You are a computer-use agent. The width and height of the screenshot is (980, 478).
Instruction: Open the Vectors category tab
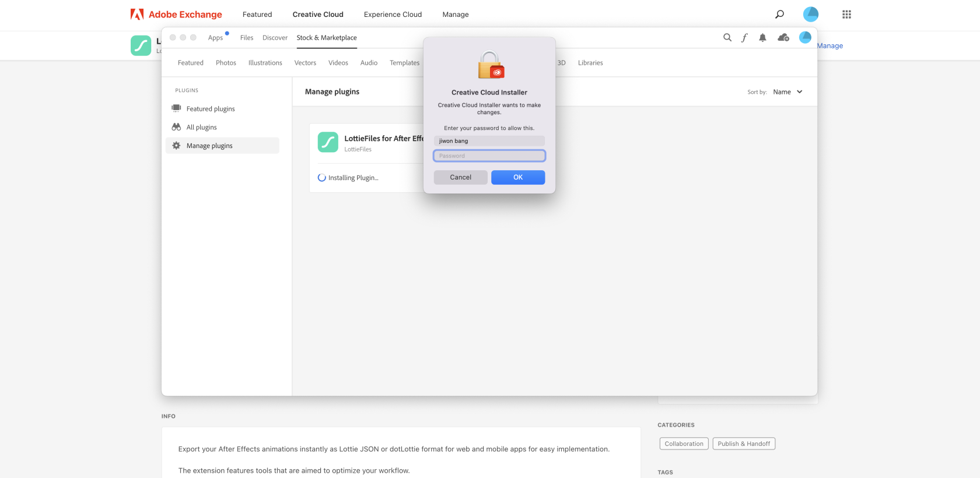pos(305,63)
